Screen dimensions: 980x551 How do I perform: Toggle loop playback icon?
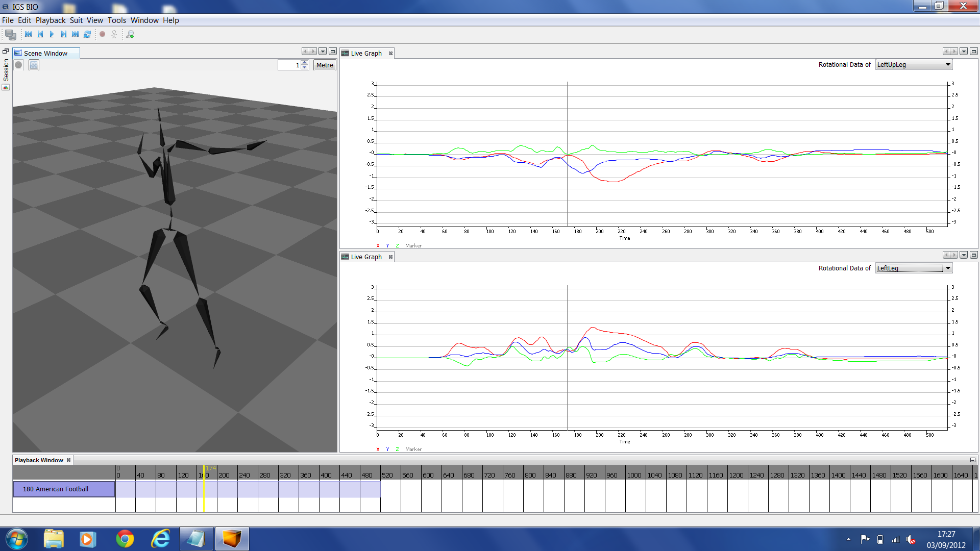87,34
